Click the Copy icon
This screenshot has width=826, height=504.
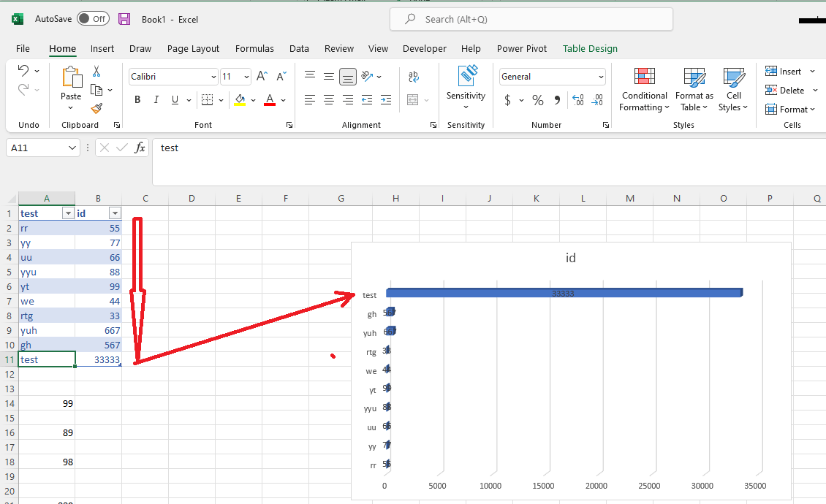click(96, 90)
